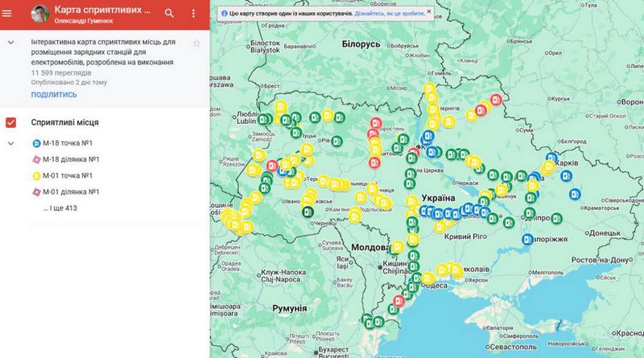Open the three-dot more options menu
644x358 pixels.
pos(193,13)
